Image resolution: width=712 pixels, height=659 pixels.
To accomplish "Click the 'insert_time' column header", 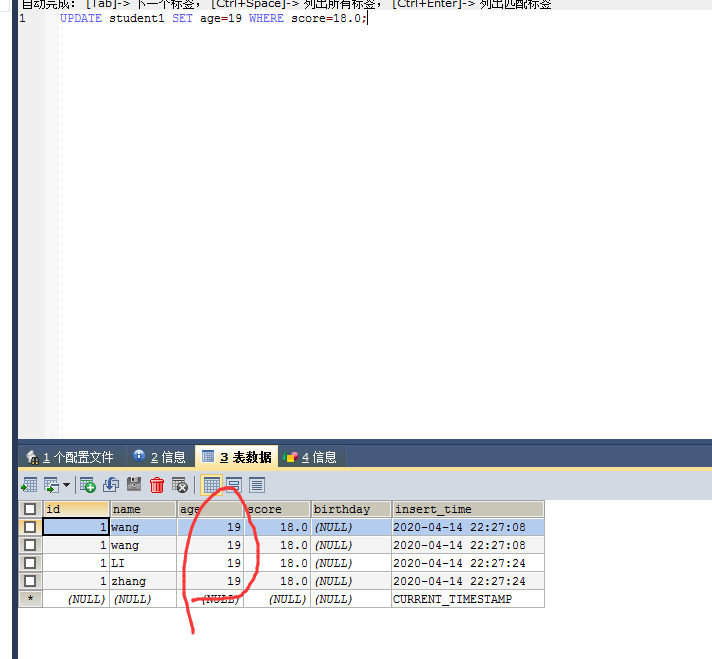I will click(x=468, y=509).
